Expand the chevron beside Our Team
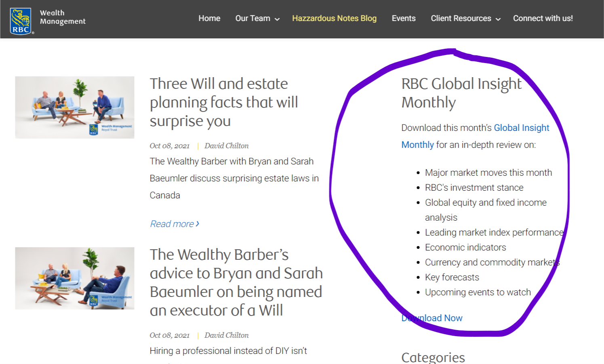Image resolution: width=604 pixels, height=364 pixels. pos(277,19)
